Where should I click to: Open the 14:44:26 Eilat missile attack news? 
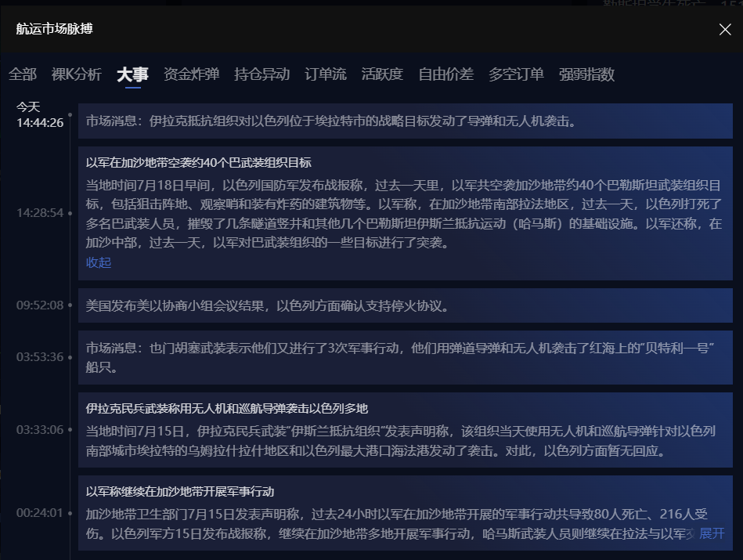tap(331, 121)
